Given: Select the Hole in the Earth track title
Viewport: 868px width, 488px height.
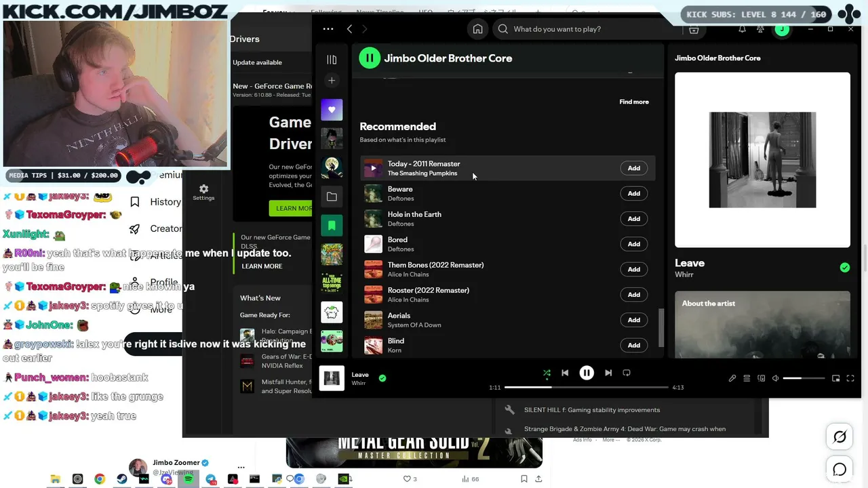Looking at the screenshot, I should click(x=414, y=214).
